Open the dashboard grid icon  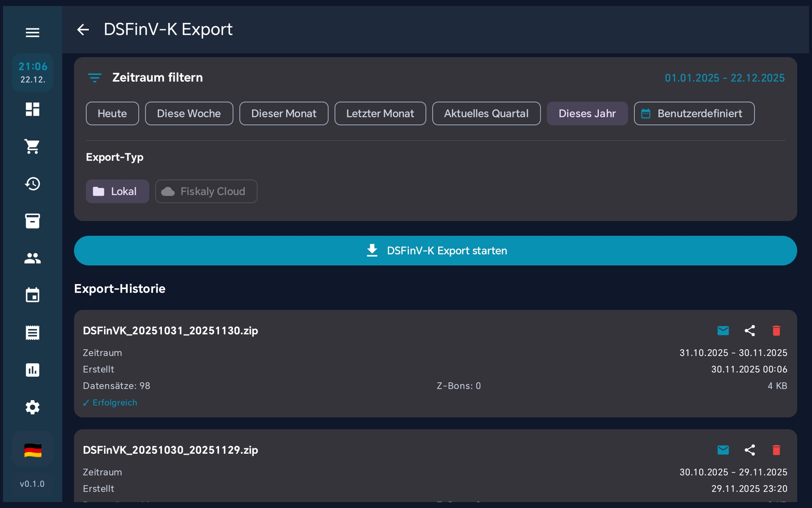tap(33, 109)
